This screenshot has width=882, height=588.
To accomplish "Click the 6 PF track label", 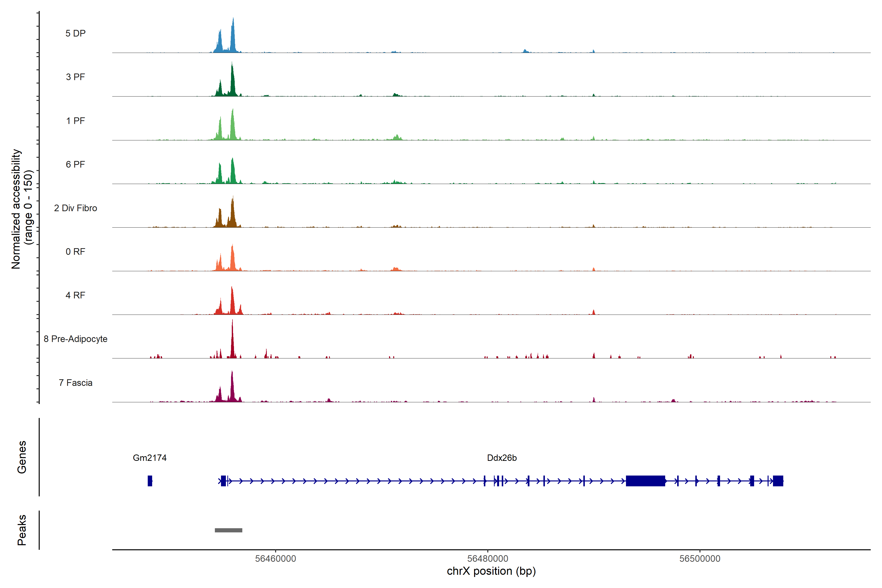I will coord(75,164).
